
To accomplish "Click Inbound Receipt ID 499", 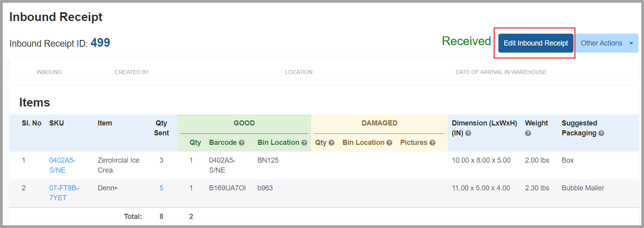I will [x=100, y=43].
